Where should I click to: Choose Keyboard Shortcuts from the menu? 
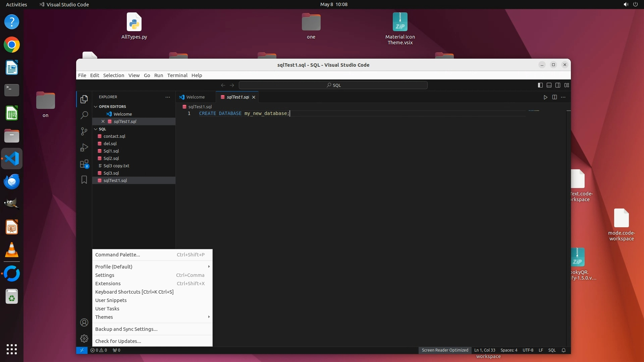[134, 292]
